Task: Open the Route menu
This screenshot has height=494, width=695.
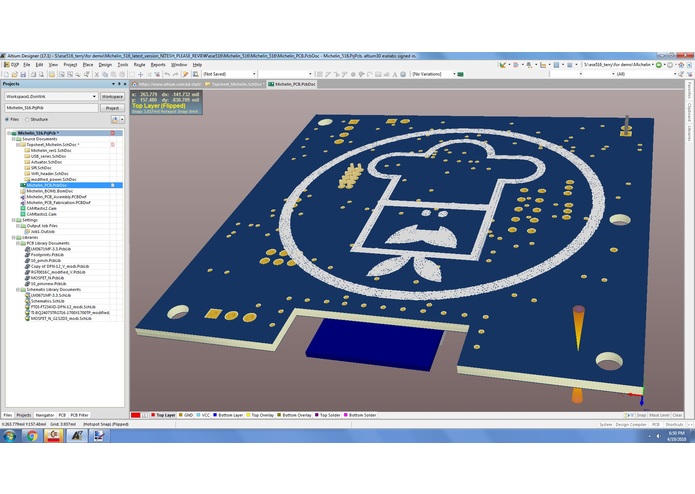Action: pos(140,65)
